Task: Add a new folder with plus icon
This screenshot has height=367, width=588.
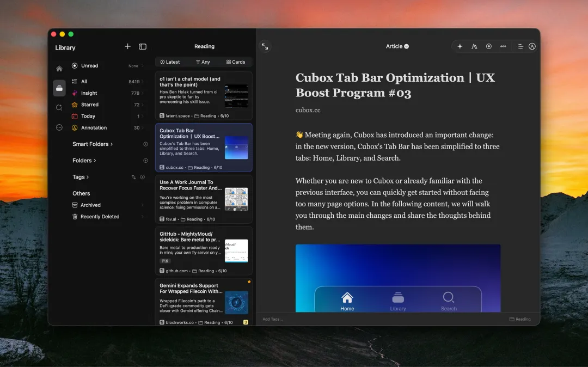Action: coord(145,161)
